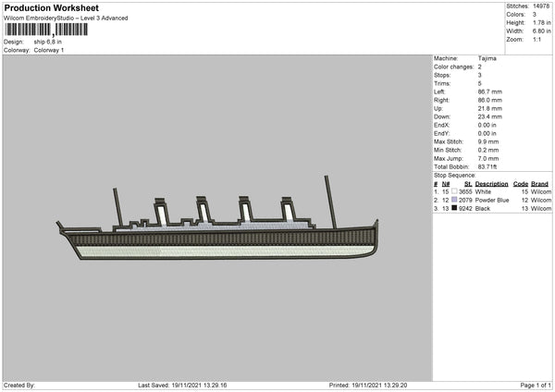Click the Max Jump value 7.0 mm
The height and width of the screenshot is (392, 555).
click(x=488, y=158)
